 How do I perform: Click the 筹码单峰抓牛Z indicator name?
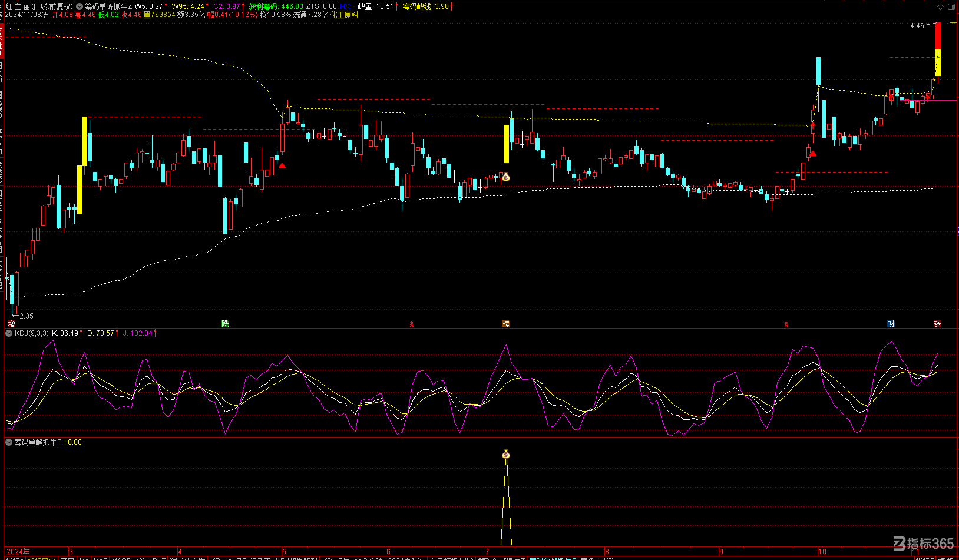(x=108, y=6)
